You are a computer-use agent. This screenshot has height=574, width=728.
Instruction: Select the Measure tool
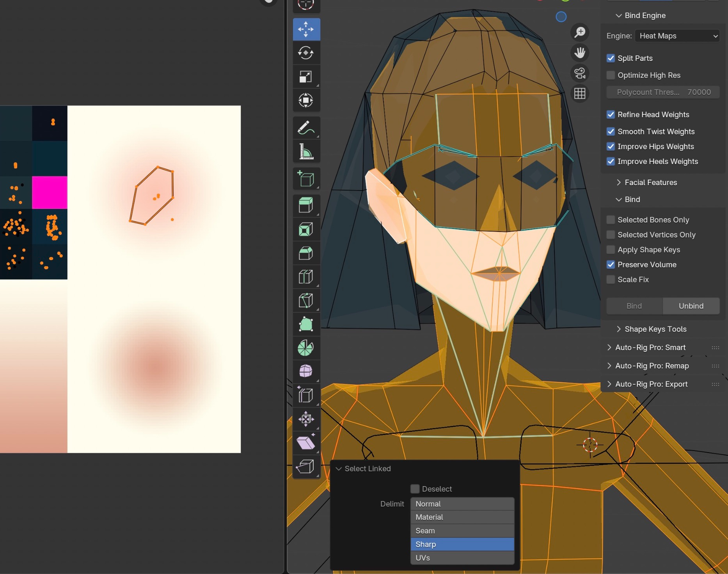point(306,152)
